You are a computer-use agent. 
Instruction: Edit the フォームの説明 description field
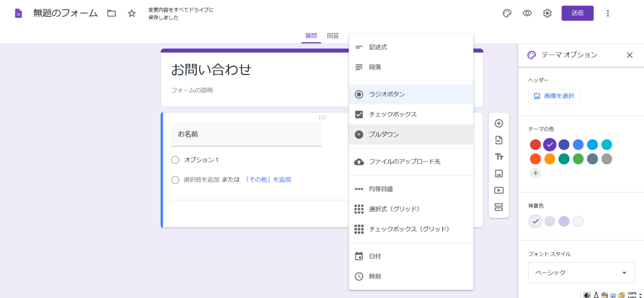tap(192, 90)
